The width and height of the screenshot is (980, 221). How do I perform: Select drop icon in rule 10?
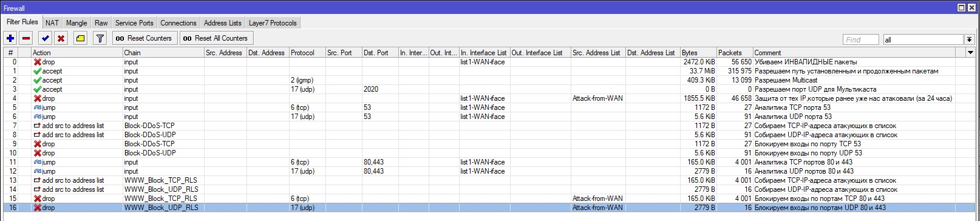[37, 153]
